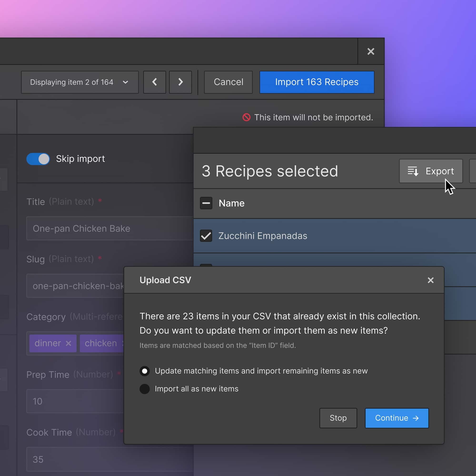Click the Name column select-all checkbox

point(206,203)
